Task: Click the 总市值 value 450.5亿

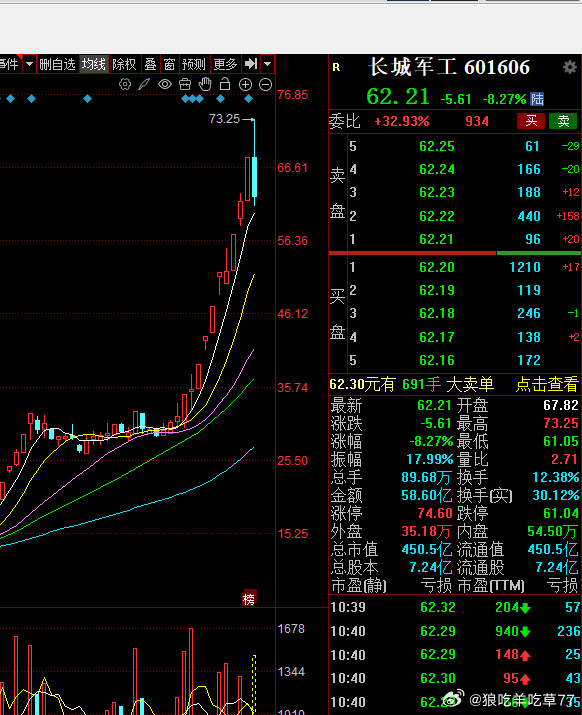Action: (428, 549)
